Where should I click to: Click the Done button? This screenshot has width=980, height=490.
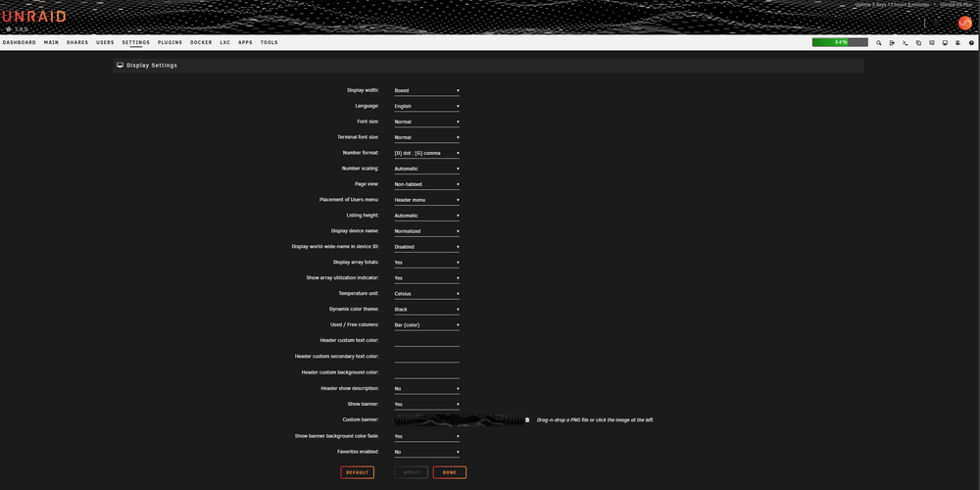tap(450, 472)
